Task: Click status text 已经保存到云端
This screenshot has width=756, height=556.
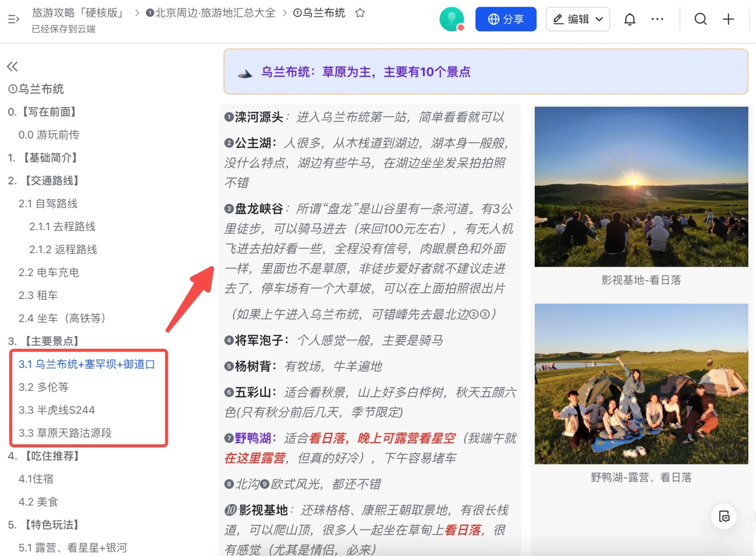Action: pos(64,29)
